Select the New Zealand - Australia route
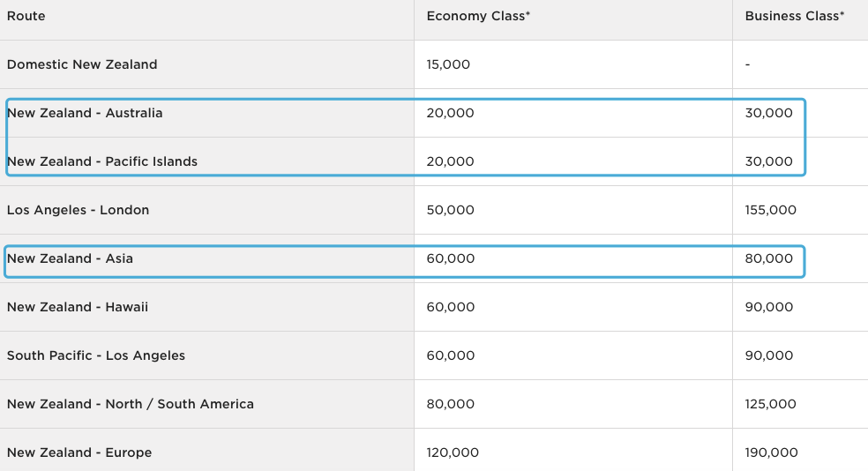Image resolution: width=868 pixels, height=471 pixels. coord(85,113)
